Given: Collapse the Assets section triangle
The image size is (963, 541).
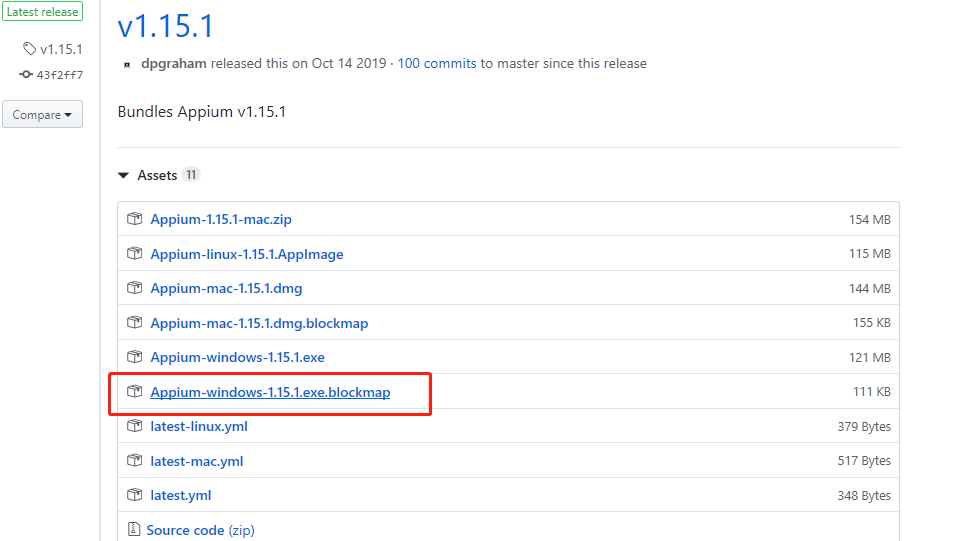Looking at the screenshot, I should pos(123,176).
